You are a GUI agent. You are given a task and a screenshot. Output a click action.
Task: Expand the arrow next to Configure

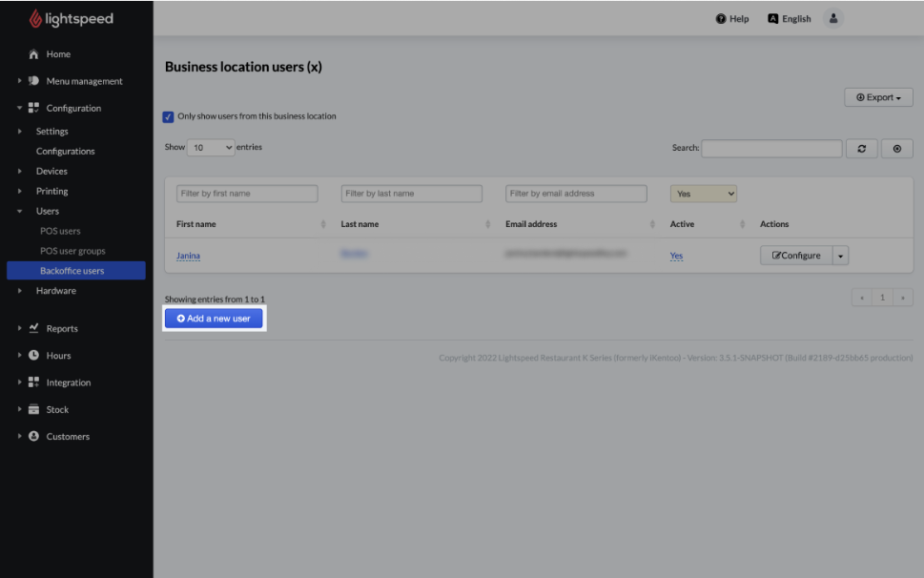840,256
